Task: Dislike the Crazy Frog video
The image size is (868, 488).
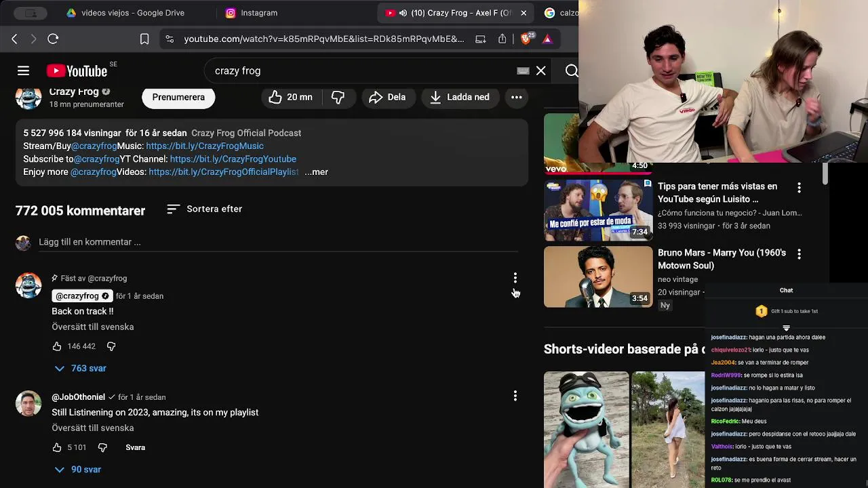Action: coord(338,97)
